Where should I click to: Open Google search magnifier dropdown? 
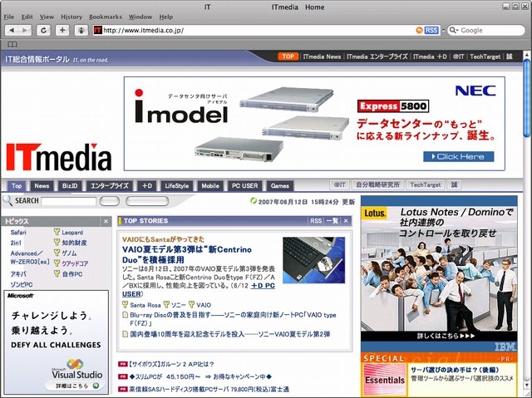(453, 30)
